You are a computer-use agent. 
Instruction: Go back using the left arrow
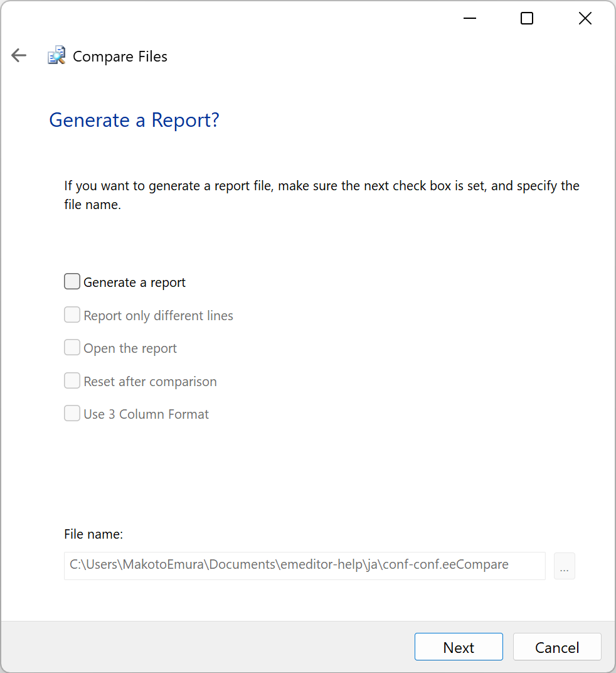tap(19, 55)
